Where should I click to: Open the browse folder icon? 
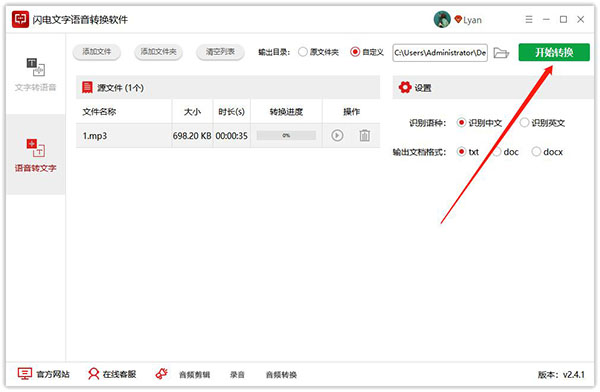click(x=501, y=53)
